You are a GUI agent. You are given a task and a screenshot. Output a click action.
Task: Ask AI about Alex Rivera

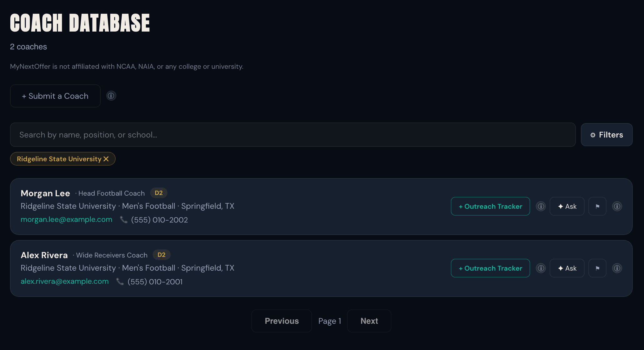click(x=567, y=268)
